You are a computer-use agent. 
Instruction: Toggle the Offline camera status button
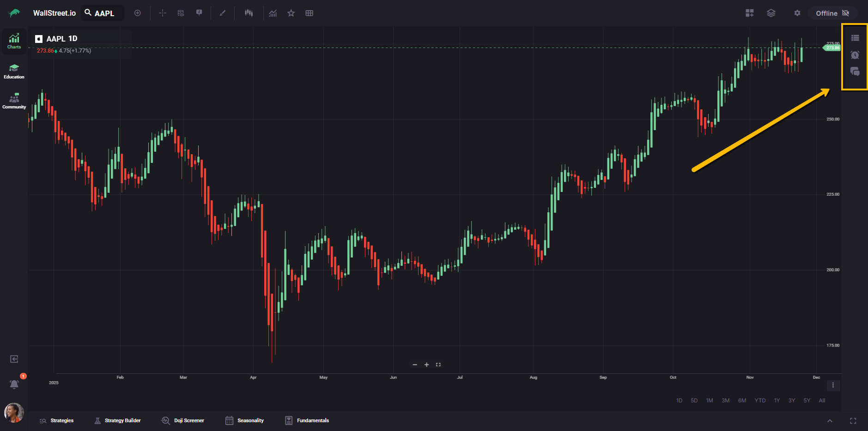(832, 13)
